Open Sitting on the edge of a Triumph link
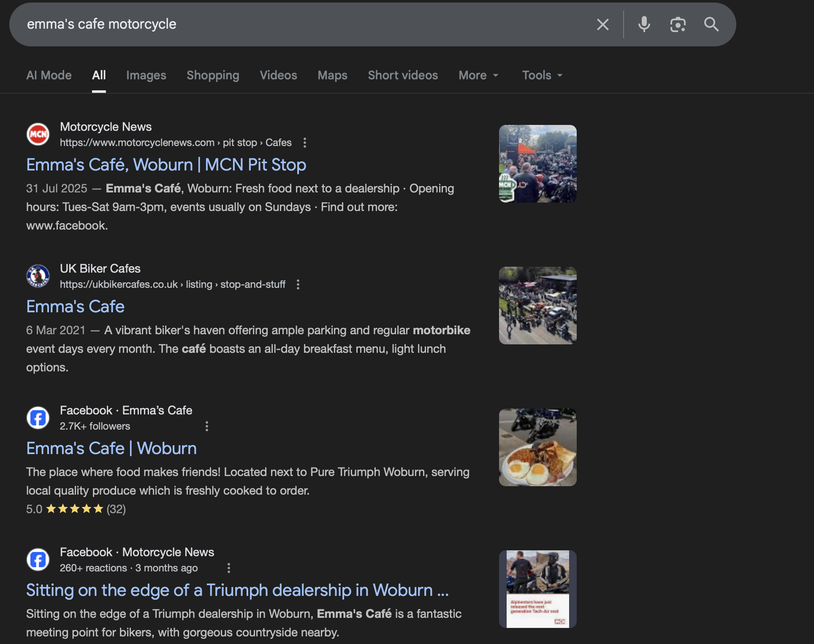This screenshot has height=644, width=814. pyautogui.click(x=237, y=590)
